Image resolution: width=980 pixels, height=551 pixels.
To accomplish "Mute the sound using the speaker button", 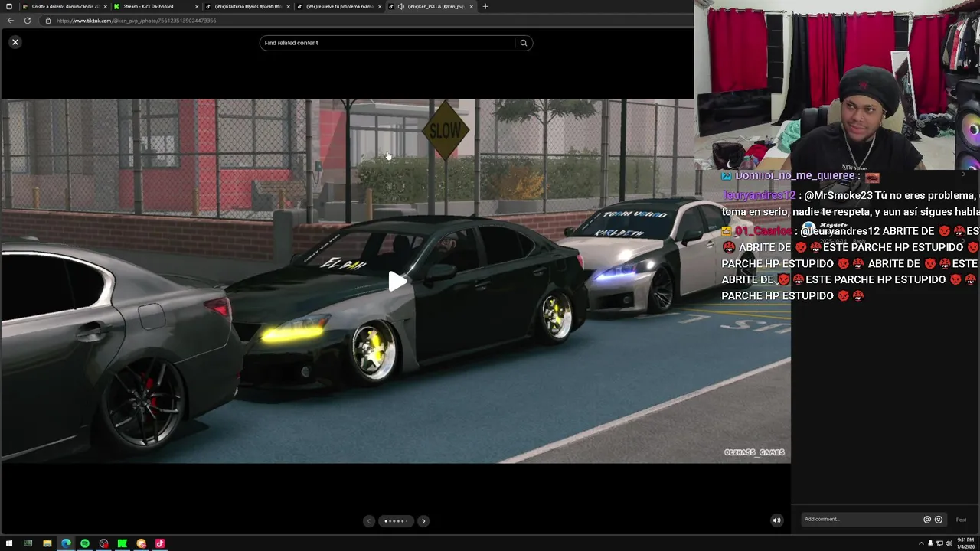I will [x=776, y=520].
